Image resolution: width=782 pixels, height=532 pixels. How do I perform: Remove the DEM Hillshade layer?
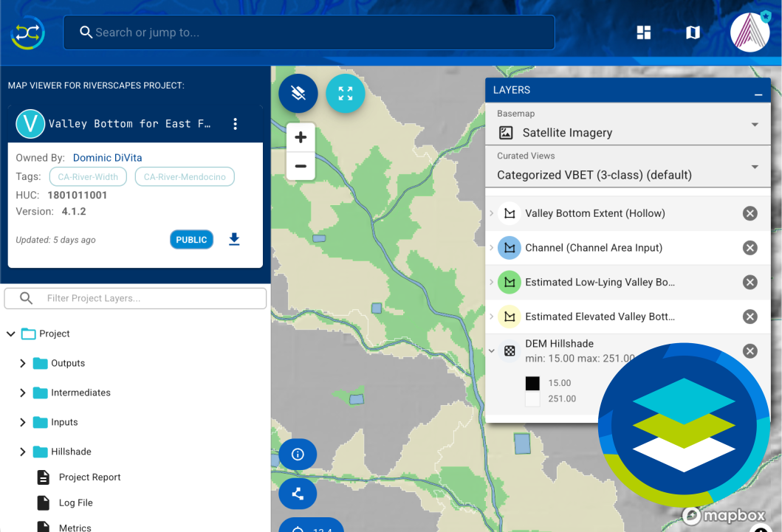click(x=750, y=351)
